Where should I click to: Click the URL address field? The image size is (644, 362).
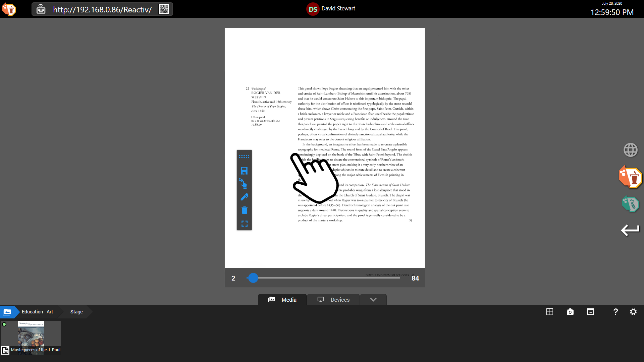tap(102, 9)
